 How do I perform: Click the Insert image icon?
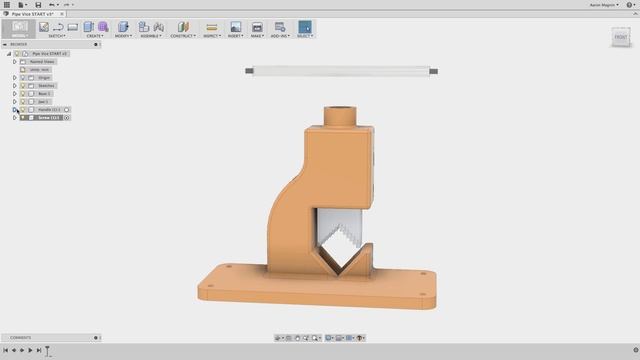[236, 27]
